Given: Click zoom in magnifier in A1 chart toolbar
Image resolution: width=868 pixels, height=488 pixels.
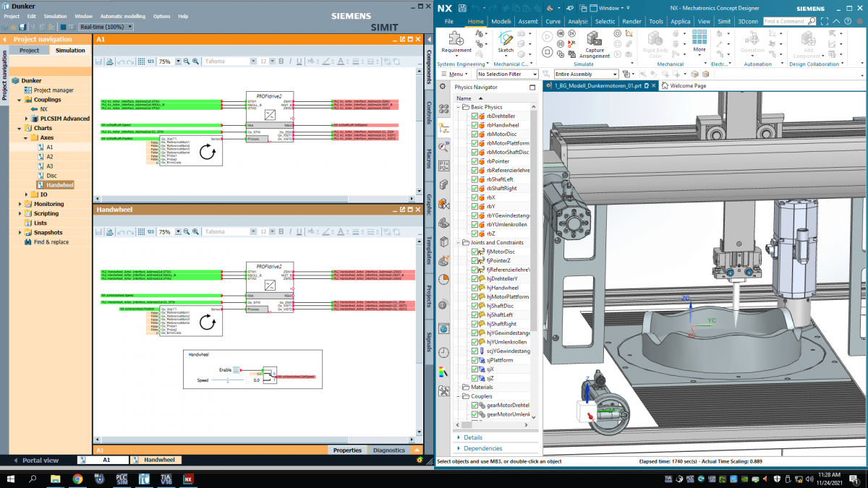Looking at the screenshot, I should tap(195, 61).
